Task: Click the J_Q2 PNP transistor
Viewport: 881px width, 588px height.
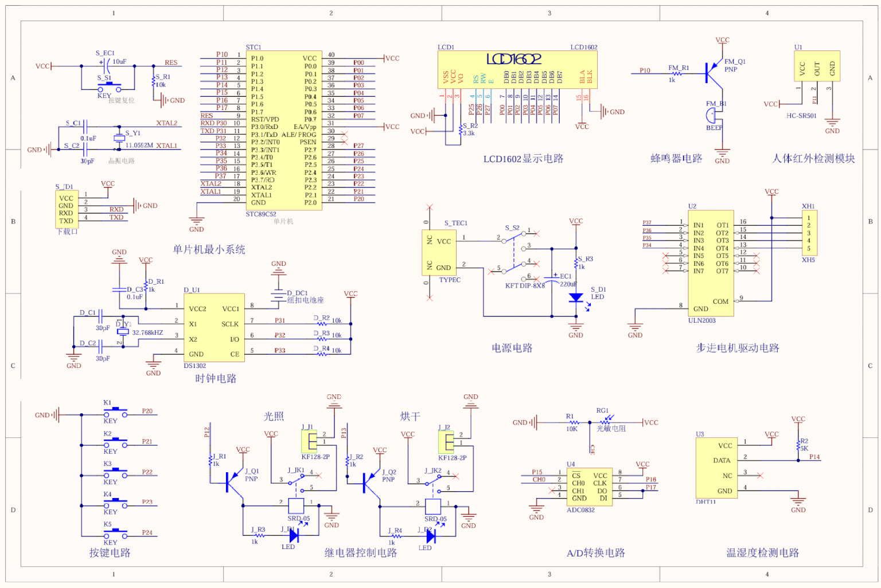Action: coord(371,483)
